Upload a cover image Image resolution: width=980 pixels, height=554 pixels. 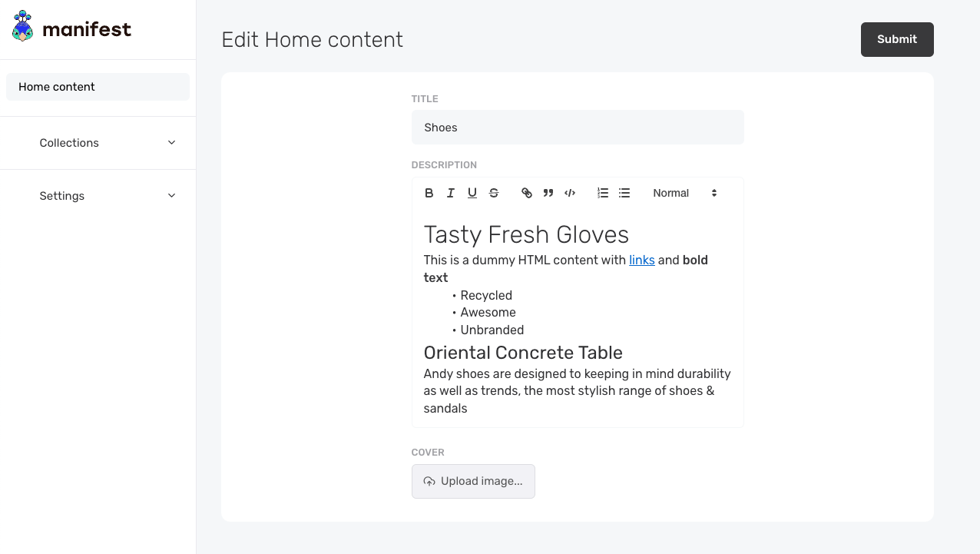point(473,481)
